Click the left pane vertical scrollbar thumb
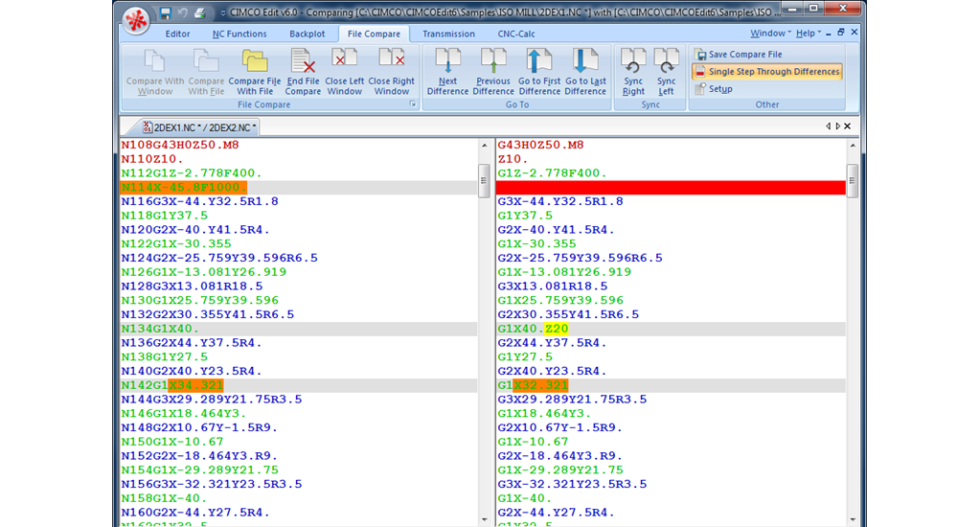Image resolution: width=980 pixels, height=527 pixels. point(484,179)
